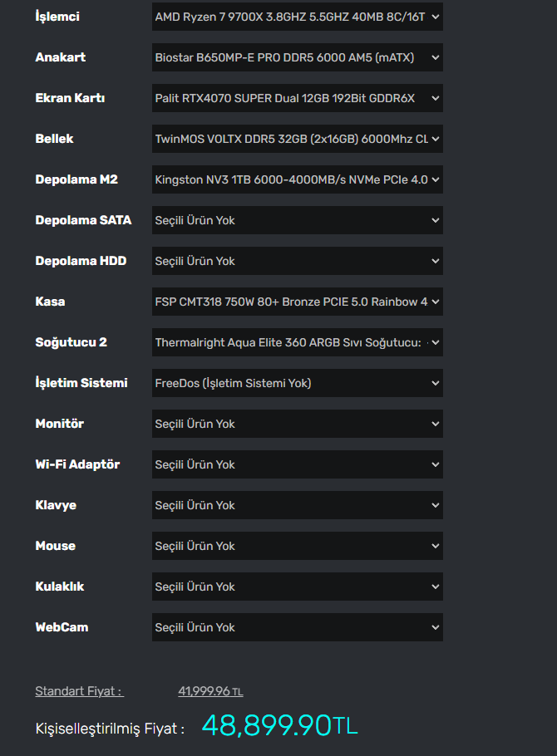Image resolution: width=557 pixels, height=756 pixels.
Task: Open the Klavye keyboard dropdown
Action: (x=297, y=505)
